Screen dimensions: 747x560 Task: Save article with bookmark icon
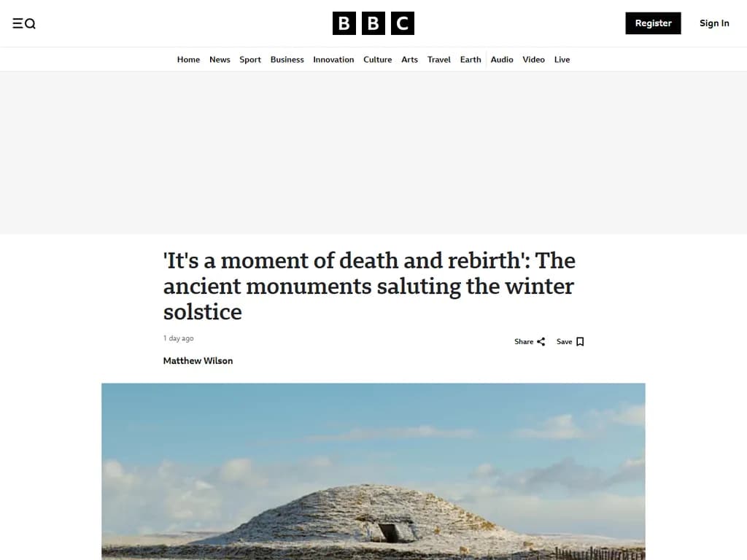pos(570,341)
